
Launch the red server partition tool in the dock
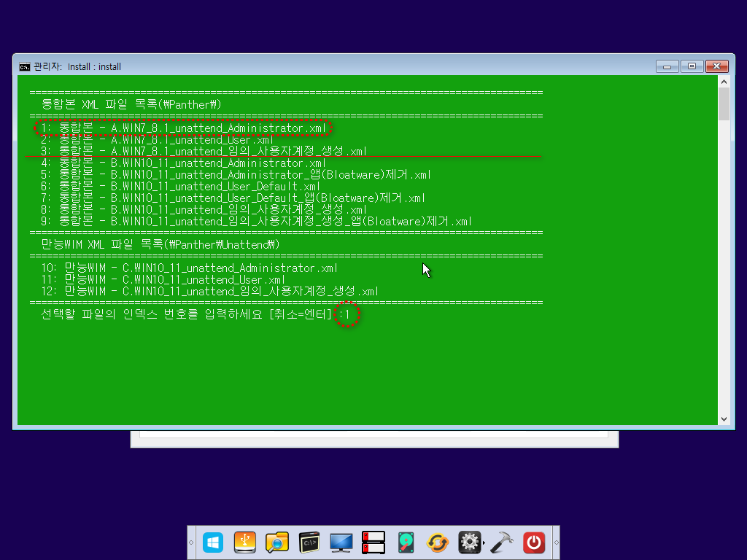pos(373,542)
